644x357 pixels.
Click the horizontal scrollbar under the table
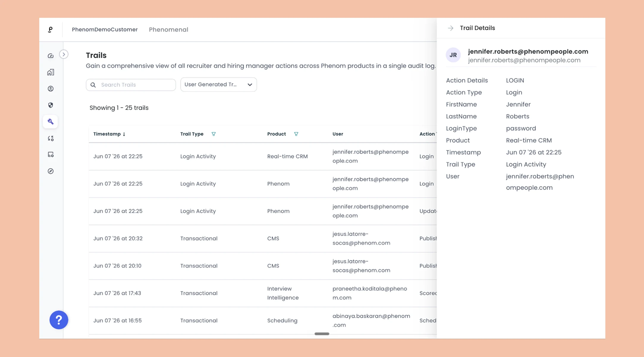[x=322, y=334]
